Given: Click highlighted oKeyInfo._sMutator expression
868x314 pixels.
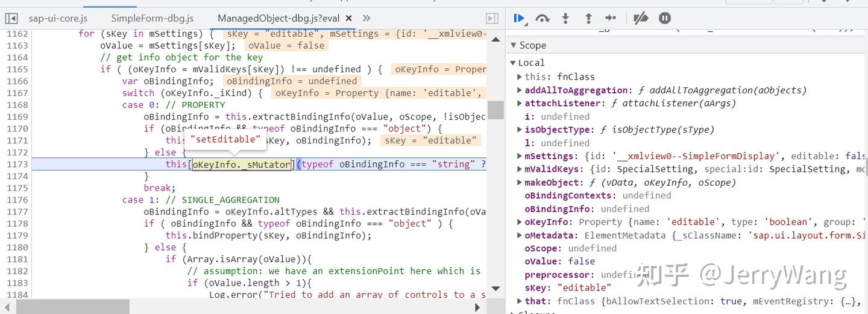Looking at the screenshot, I should pos(242,164).
